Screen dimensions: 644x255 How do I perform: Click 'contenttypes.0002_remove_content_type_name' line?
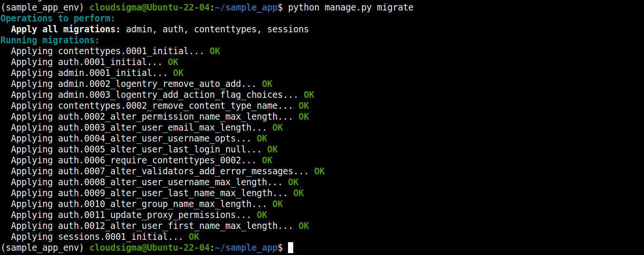[x=160, y=106]
